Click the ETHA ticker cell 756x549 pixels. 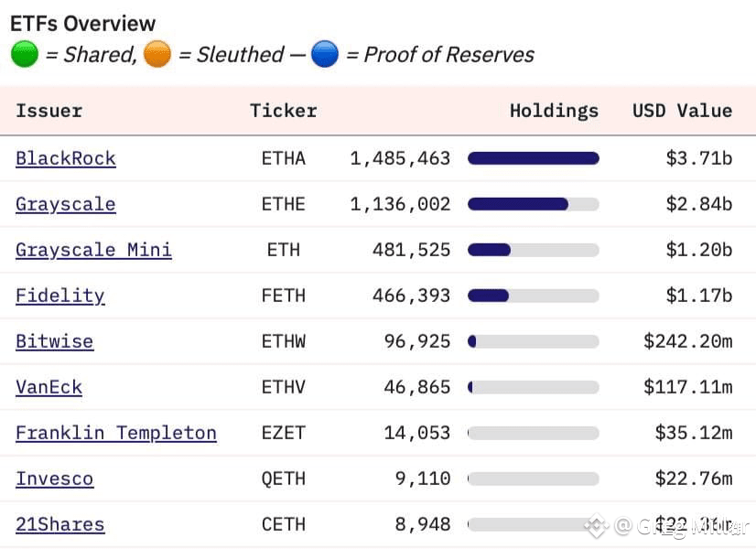(x=284, y=158)
